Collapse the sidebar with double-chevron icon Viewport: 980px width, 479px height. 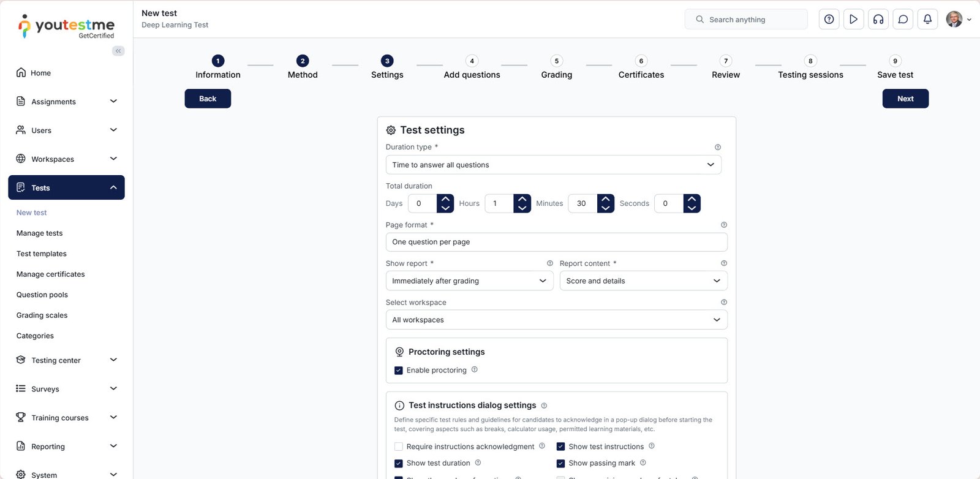(x=118, y=51)
